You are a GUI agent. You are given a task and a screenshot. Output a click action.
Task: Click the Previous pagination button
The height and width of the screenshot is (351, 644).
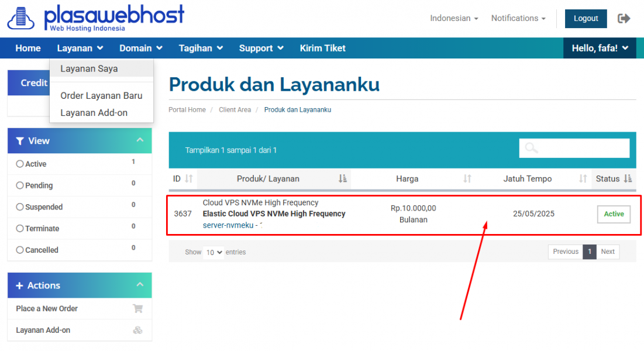point(566,252)
